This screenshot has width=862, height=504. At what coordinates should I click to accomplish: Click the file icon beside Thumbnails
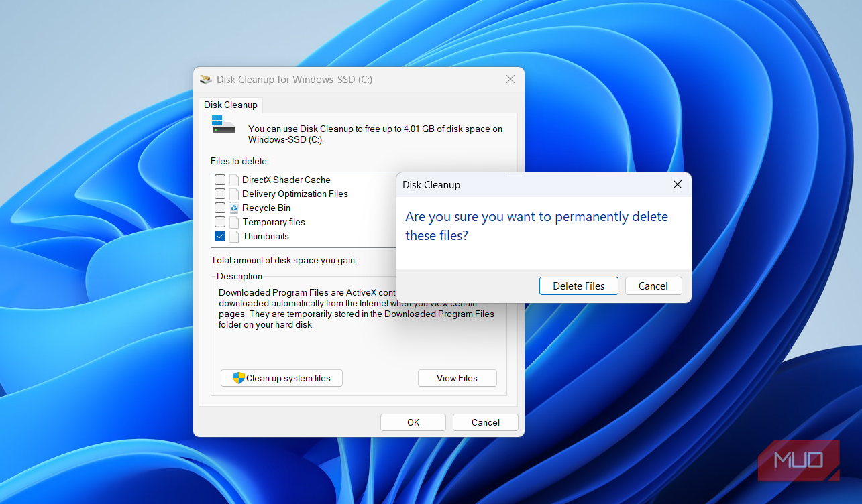pyautogui.click(x=234, y=236)
